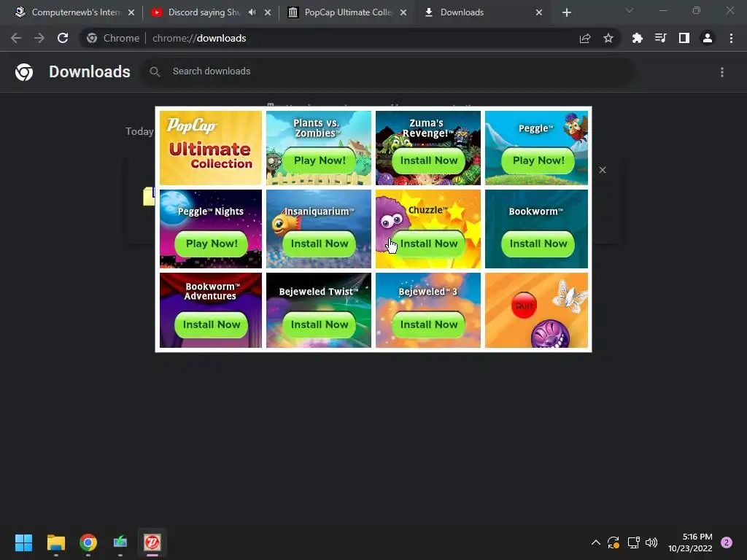
Task: Click the search magnifier icon in Downloads
Action: coord(155,71)
